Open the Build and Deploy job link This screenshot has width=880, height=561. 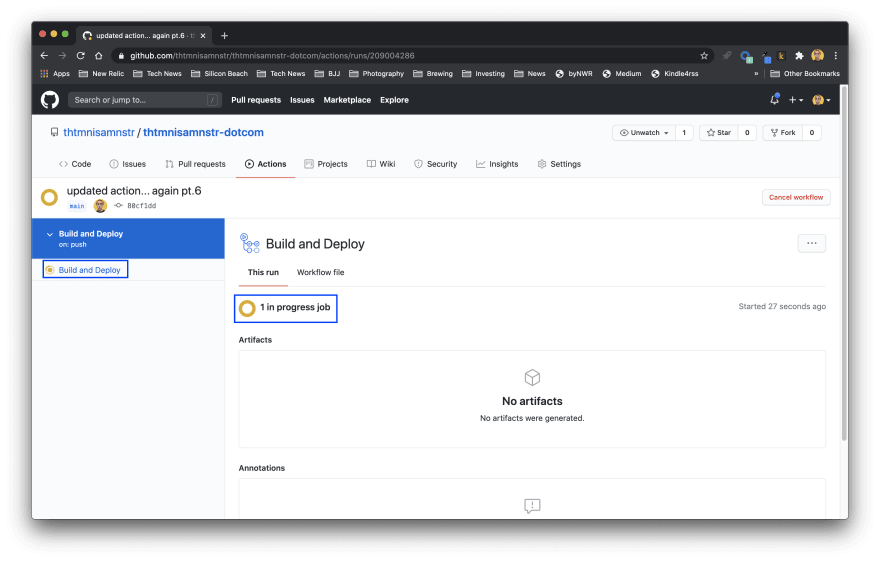89,270
